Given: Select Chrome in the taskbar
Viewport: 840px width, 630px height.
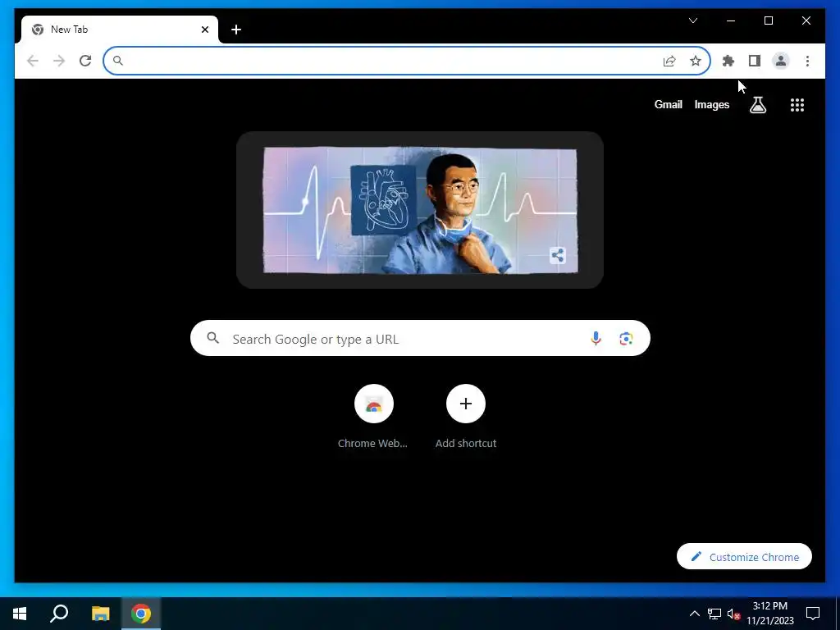Looking at the screenshot, I should tap(141, 614).
